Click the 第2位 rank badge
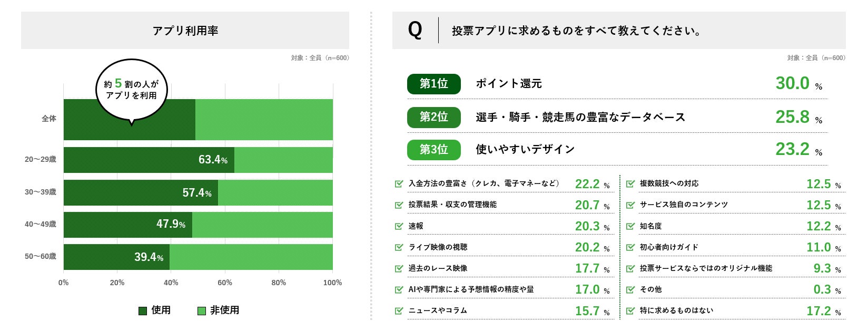 [x=433, y=117]
